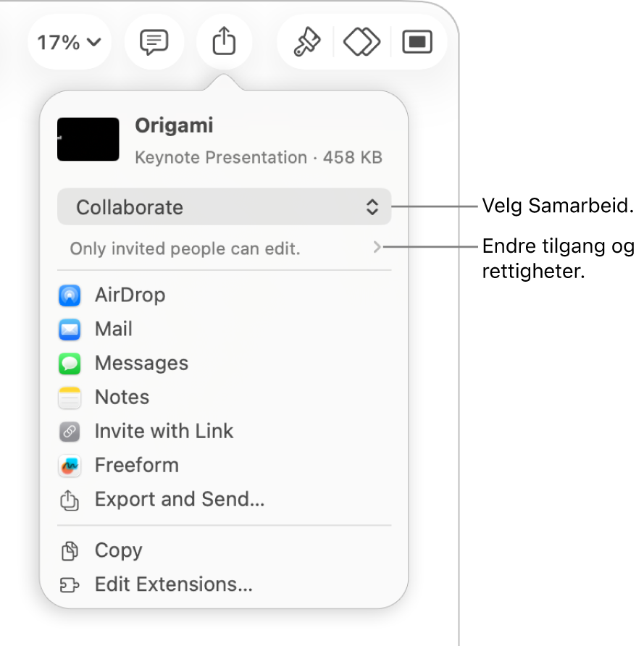Screen dimensions: 644x646
Task: Click the Freeform app icon
Action: pyautogui.click(x=70, y=466)
